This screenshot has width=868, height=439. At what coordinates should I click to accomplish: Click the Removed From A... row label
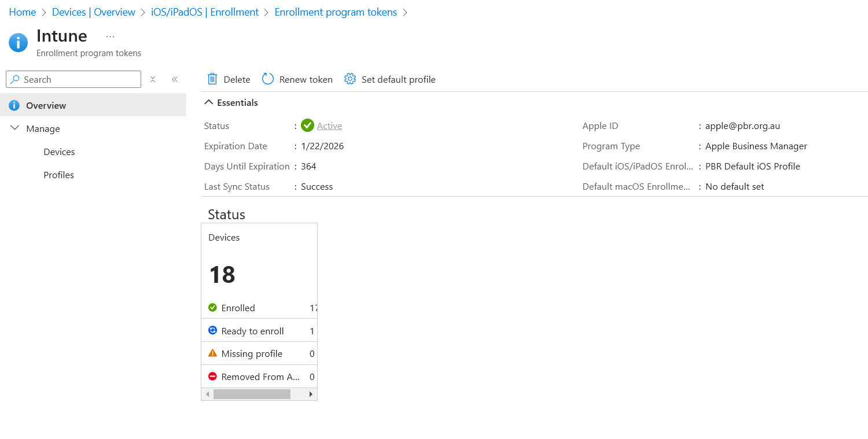click(x=260, y=377)
